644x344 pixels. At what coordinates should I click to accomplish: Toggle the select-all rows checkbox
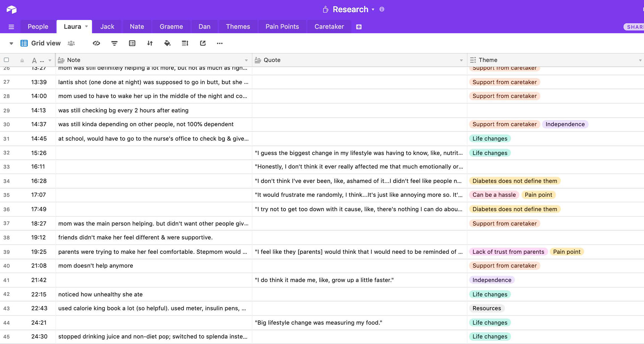coord(6,60)
